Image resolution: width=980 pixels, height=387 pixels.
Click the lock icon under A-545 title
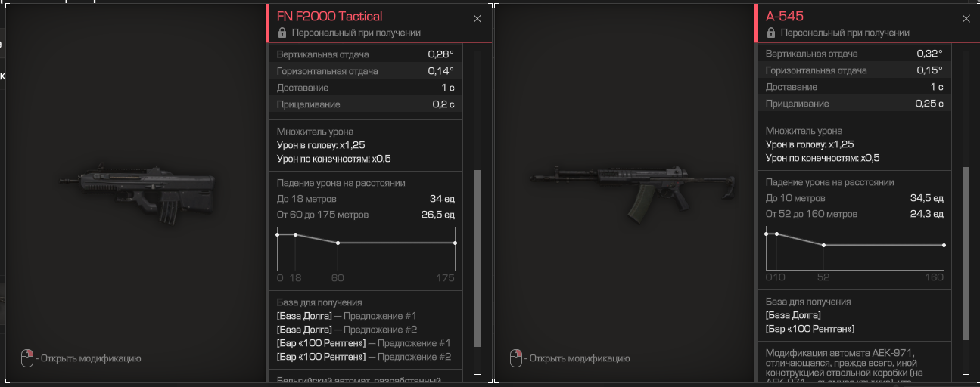point(771,33)
